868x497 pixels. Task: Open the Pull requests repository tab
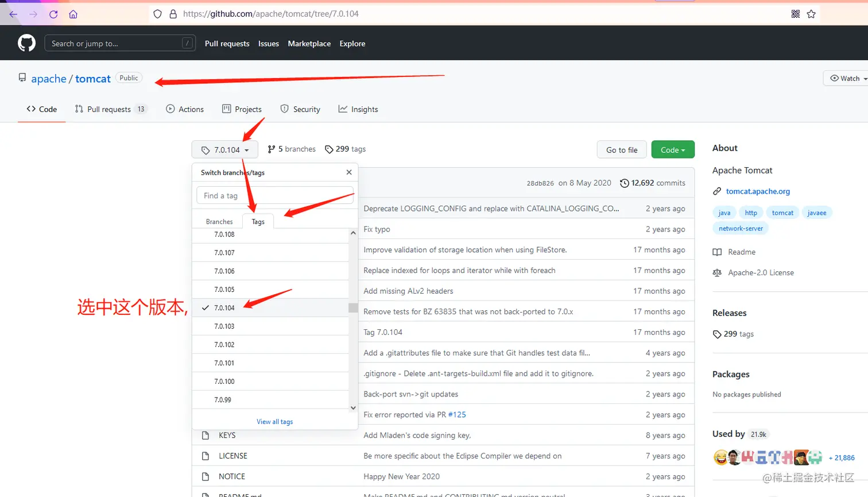click(111, 109)
